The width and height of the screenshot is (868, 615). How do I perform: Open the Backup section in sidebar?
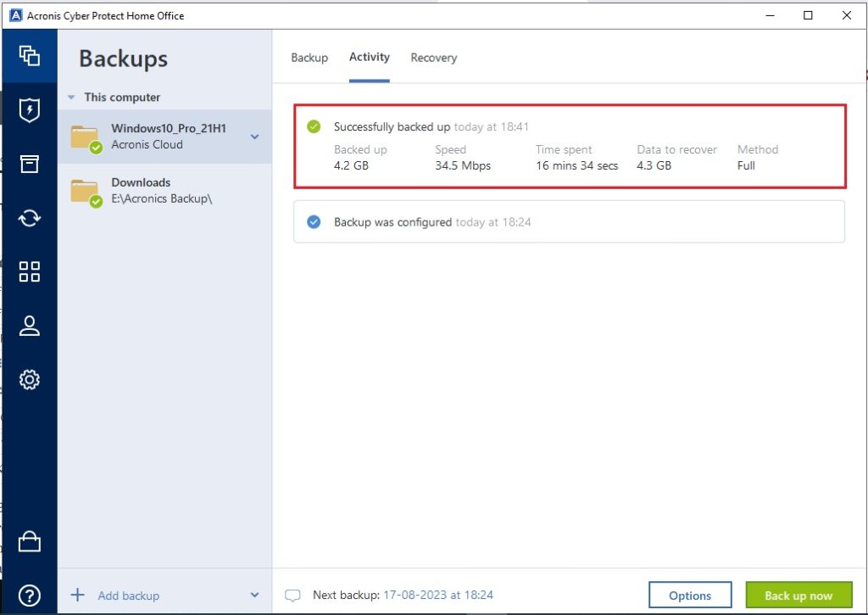pyautogui.click(x=30, y=56)
